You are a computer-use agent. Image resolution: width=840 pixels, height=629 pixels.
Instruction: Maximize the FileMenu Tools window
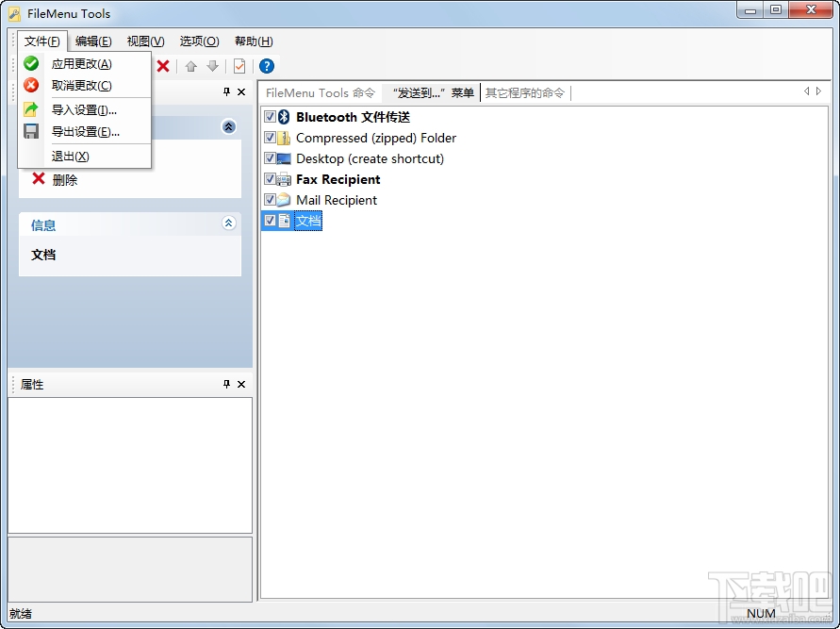click(x=776, y=10)
